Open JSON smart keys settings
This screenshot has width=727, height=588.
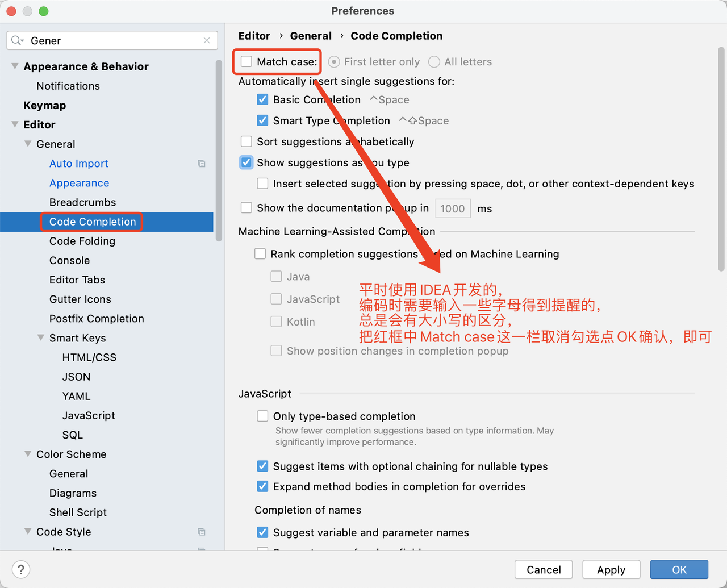[x=77, y=377]
